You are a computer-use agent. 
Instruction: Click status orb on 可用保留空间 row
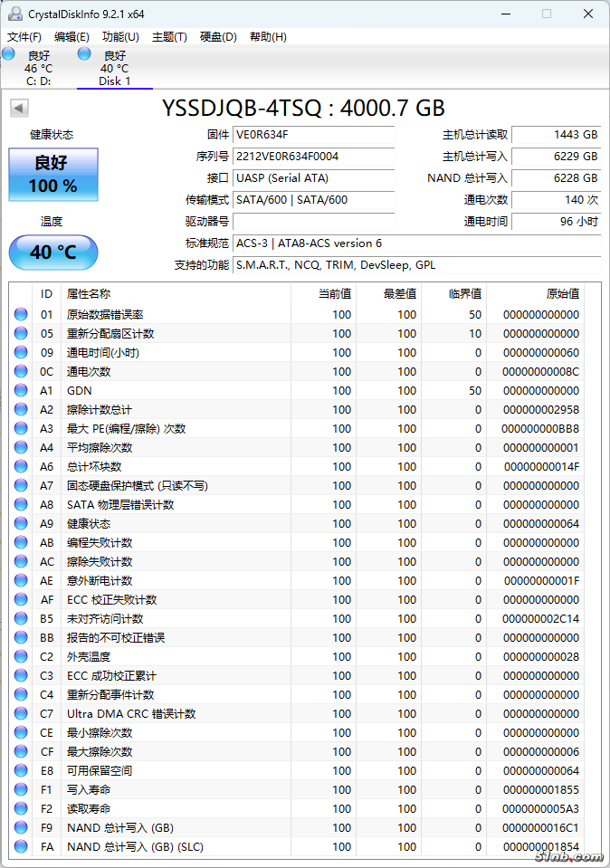[x=21, y=770]
